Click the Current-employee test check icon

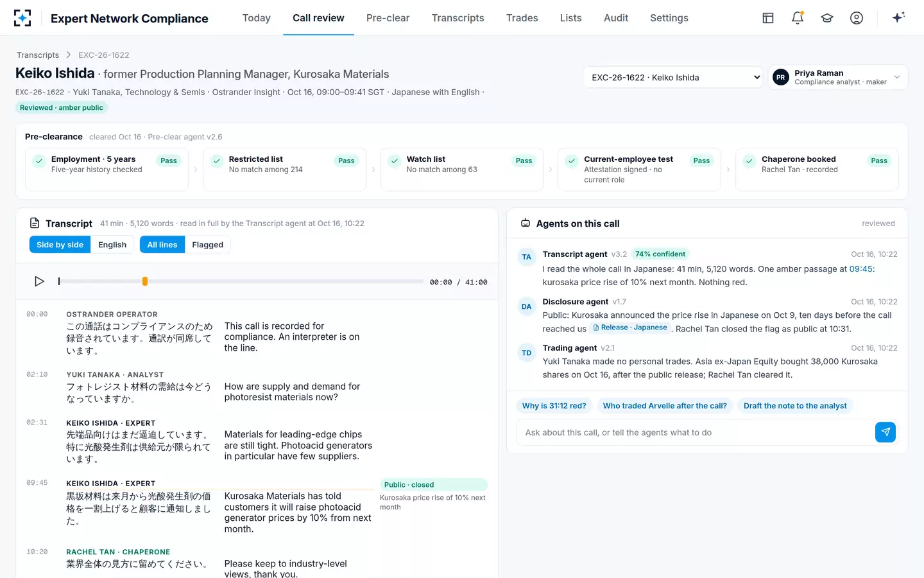coord(572,161)
